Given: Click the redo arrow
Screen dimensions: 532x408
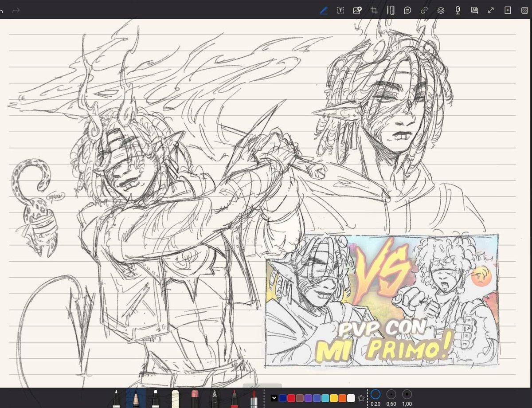Looking at the screenshot, I should (16, 10).
